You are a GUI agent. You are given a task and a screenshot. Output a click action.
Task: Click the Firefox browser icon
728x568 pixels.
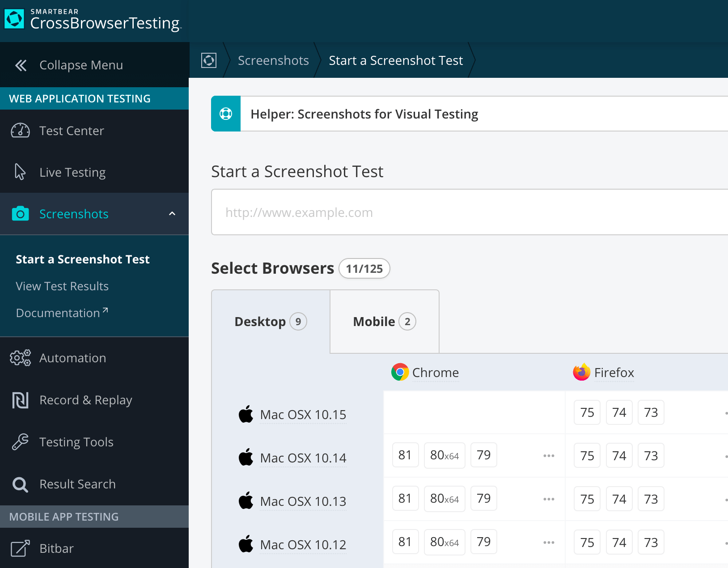click(x=581, y=372)
